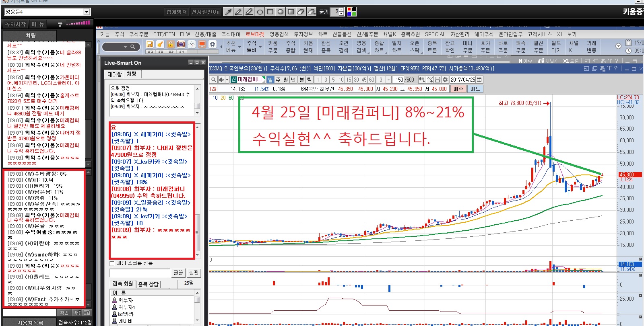The height and width of the screenshot is (326, 644).
Task: Click the clock icon in toolbar
Action: tap(192, 44)
